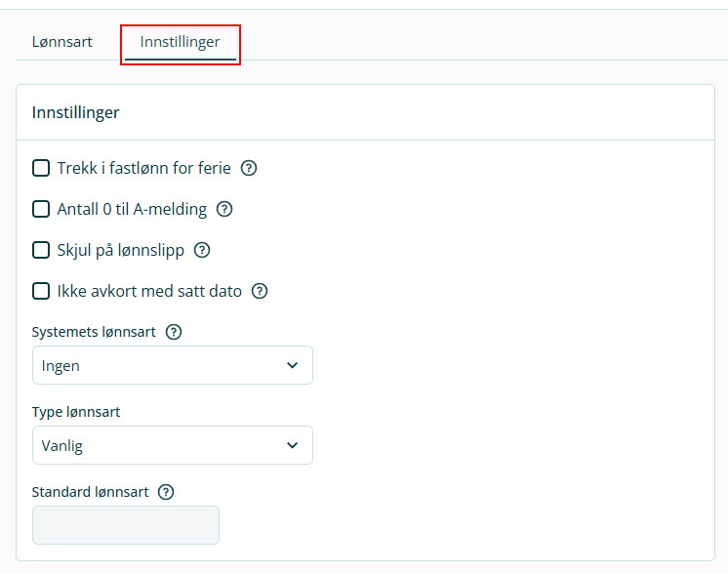Open the Type lønnsart dropdown showing Vanlig
728x574 pixels.
tap(172, 445)
